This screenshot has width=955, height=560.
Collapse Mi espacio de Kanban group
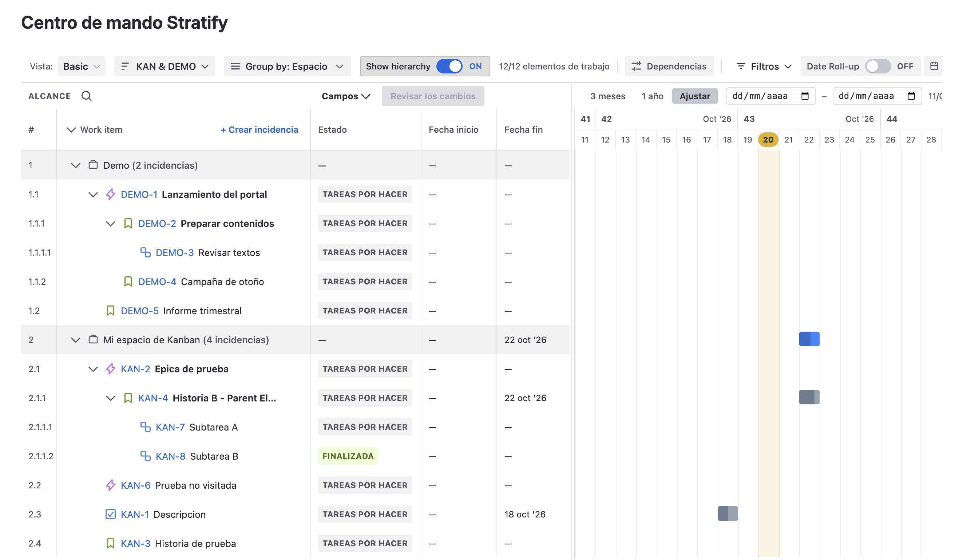click(x=75, y=340)
